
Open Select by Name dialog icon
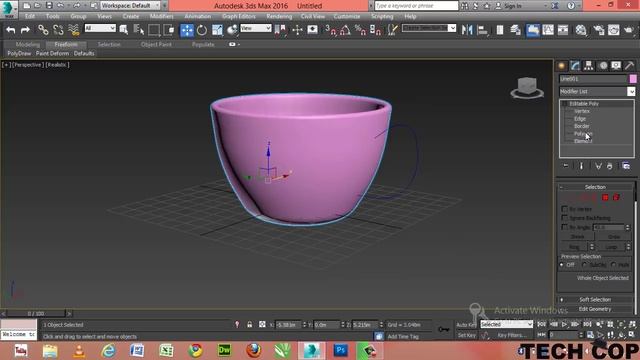click(139, 30)
